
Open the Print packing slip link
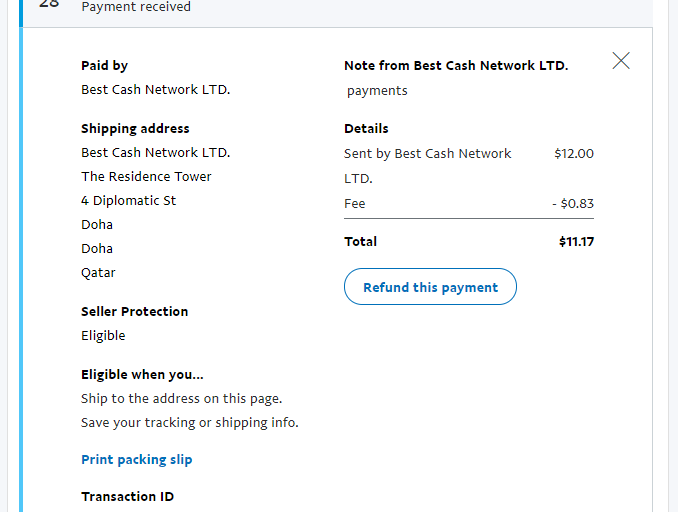click(x=137, y=460)
